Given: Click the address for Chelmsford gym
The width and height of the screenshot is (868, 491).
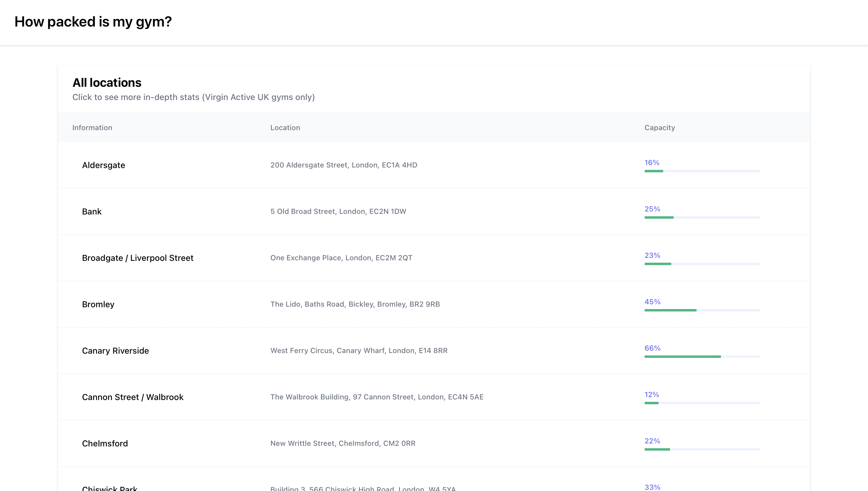Looking at the screenshot, I should click(343, 443).
